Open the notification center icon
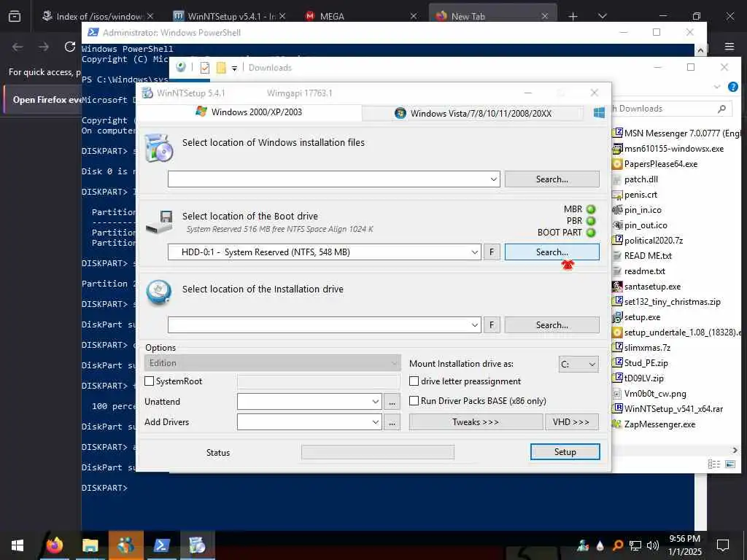This screenshot has height=560, width=747. coord(723,545)
